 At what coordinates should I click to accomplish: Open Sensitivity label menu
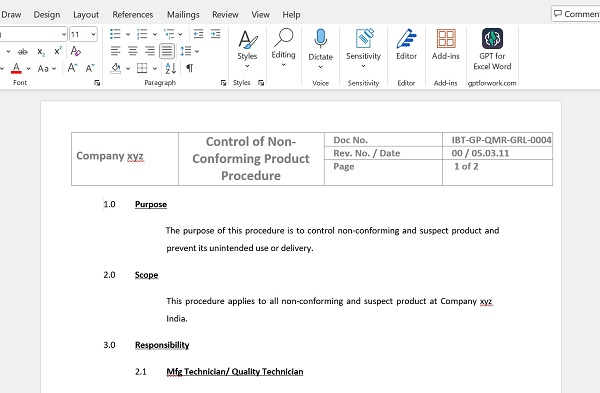coord(364,48)
